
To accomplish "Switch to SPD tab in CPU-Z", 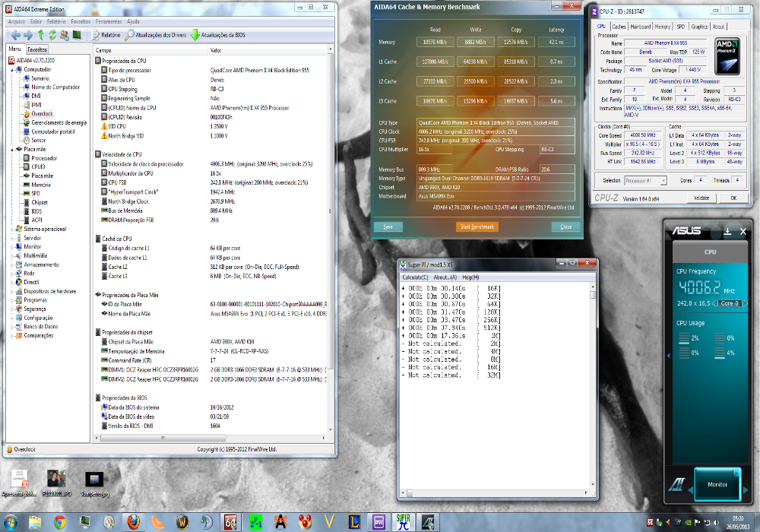I will coord(680,27).
